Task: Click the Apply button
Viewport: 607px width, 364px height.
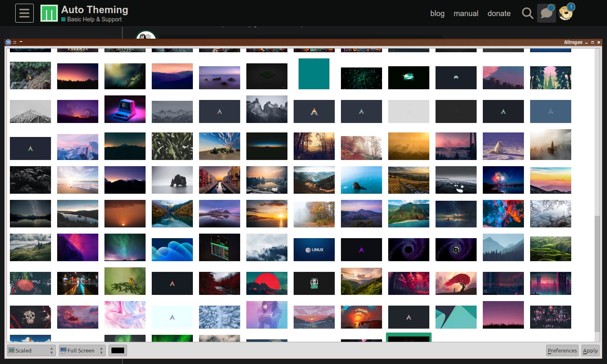Action: 590,350
